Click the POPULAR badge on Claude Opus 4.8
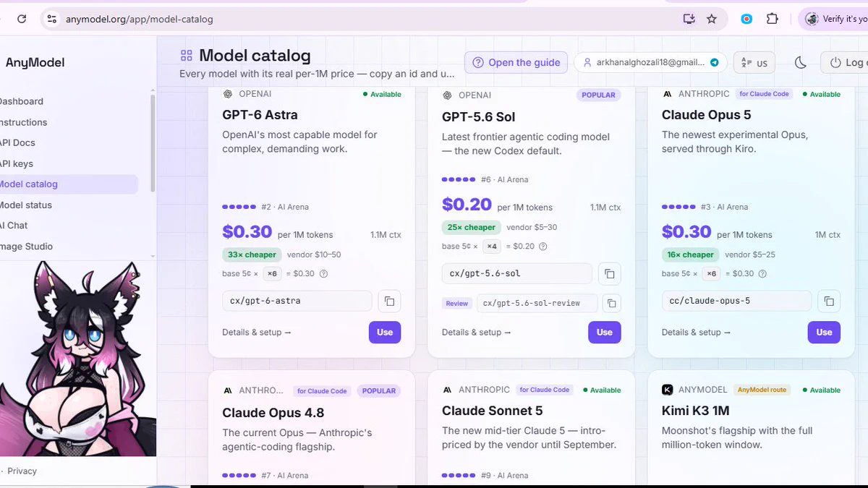868x488 pixels. pyautogui.click(x=379, y=391)
